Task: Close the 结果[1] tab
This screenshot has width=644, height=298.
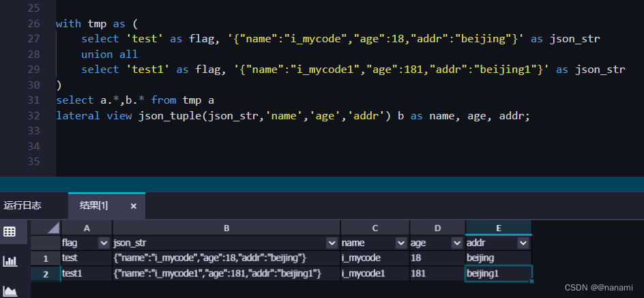Action: click(x=133, y=206)
